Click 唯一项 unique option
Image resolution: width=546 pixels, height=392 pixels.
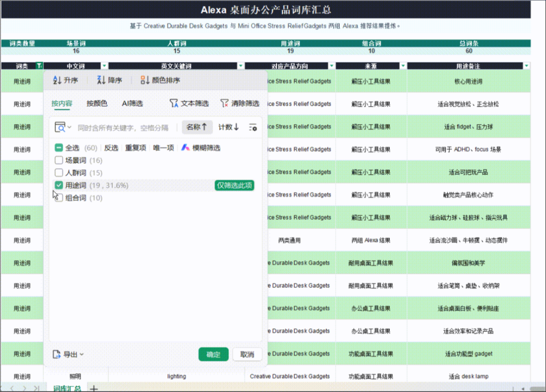[x=163, y=148]
